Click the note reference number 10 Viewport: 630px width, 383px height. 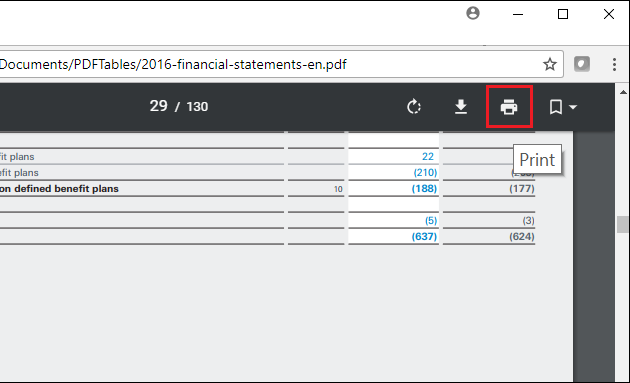pos(338,189)
